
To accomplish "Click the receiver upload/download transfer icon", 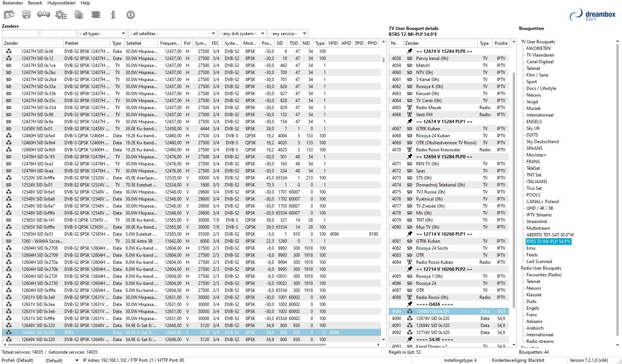I will 43,15.
